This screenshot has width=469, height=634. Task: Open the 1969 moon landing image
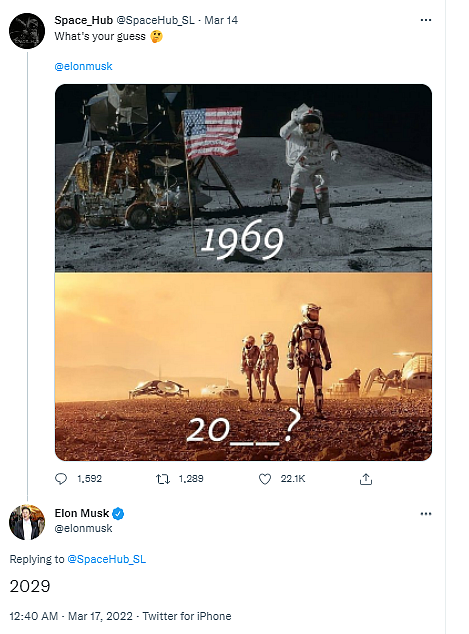pyautogui.click(x=243, y=178)
